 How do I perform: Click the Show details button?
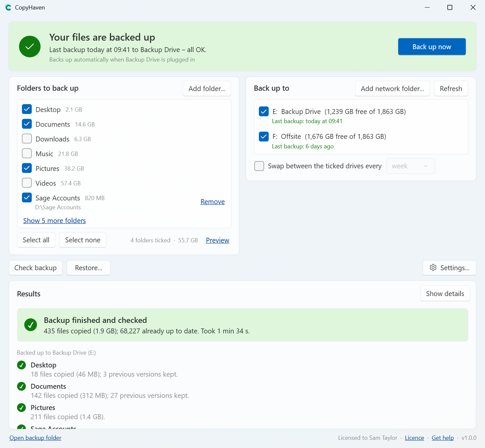pos(445,294)
